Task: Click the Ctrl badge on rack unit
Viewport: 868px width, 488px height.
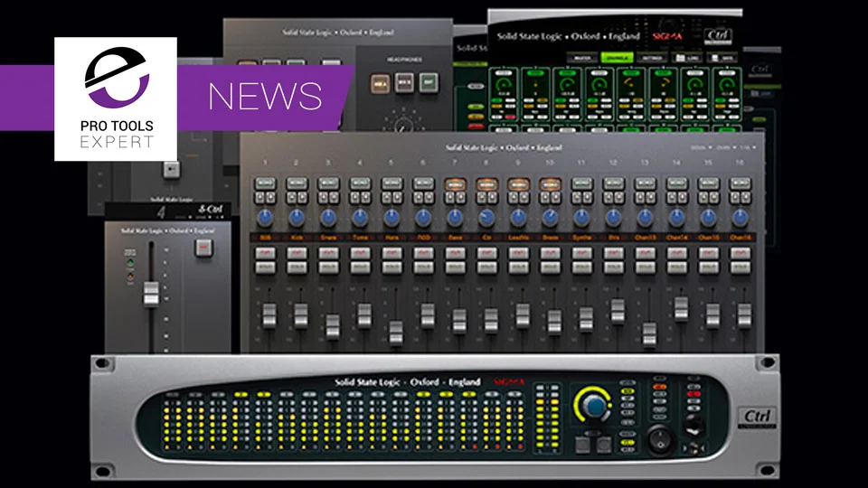Action: [x=757, y=418]
